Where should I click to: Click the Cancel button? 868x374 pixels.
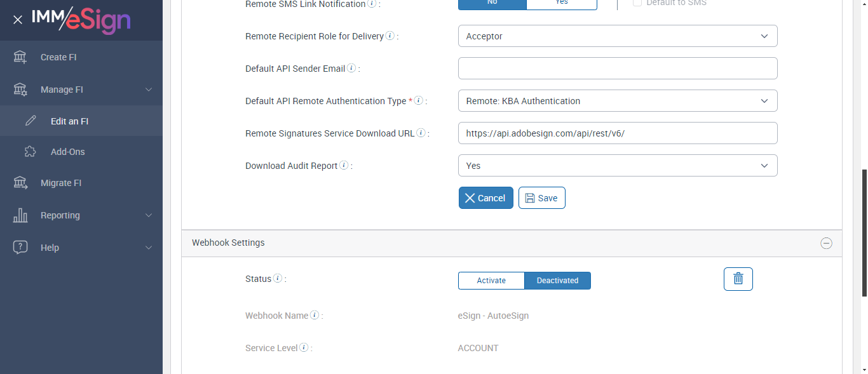pyautogui.click(x=485, y=198)
